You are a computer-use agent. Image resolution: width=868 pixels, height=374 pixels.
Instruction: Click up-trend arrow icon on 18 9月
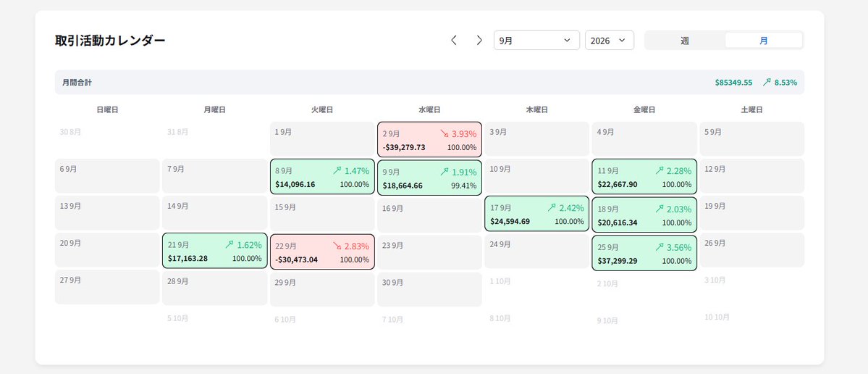pos(660,209)
